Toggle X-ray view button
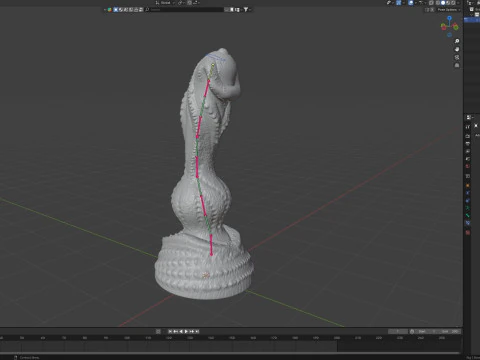Viewport: 480px width, 360px height. click(431, 3)
